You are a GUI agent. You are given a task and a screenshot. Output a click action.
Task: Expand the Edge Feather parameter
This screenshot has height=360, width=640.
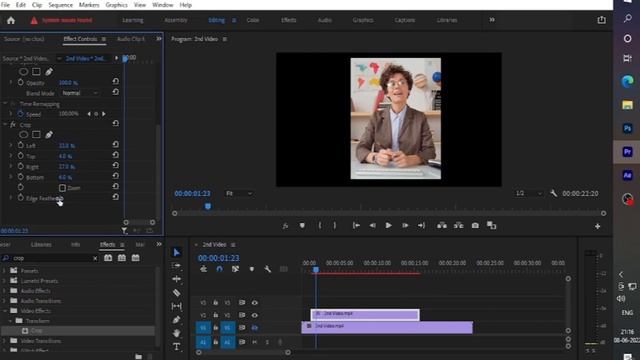point(11,198)
